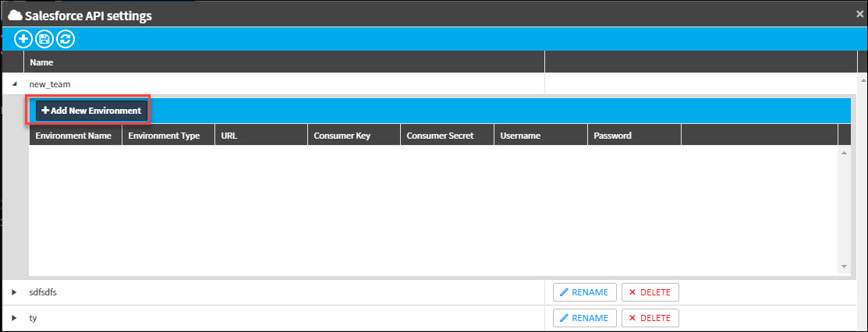Click the cloud icon in dialog title

(15, 16)
